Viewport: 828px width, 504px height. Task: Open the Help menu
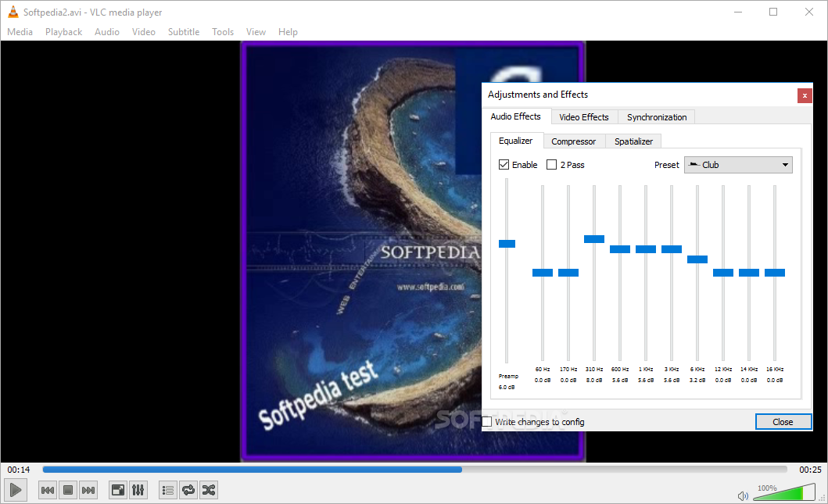pos(288,32)
